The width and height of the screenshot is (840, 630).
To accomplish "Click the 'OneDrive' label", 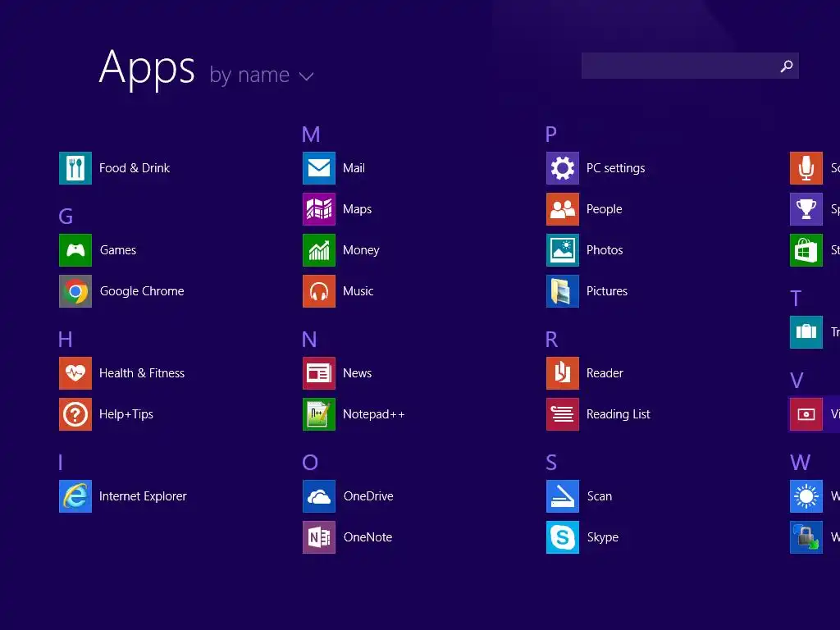I will click(x=368, y=496).
